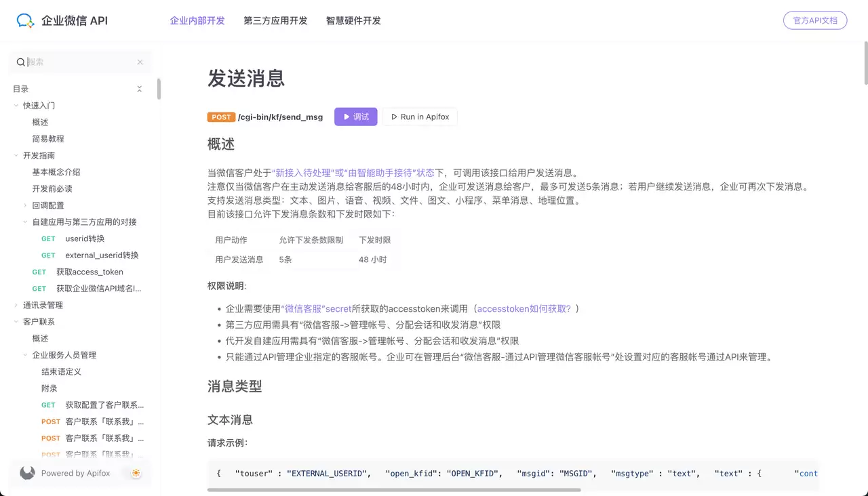Collapse the 开发指南 section
Screen dimensions: 868x496
[x=16, y=155]
